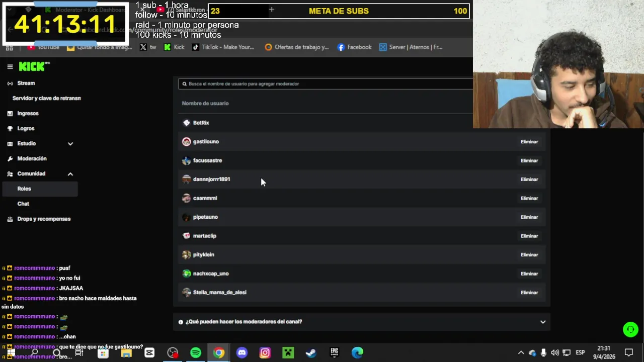Viewport: 644px width, 362px height.
Task: Expand ¿Qué pueden hacer los moderadores? section
Action: pyautogui.click(x=362, y=322)
